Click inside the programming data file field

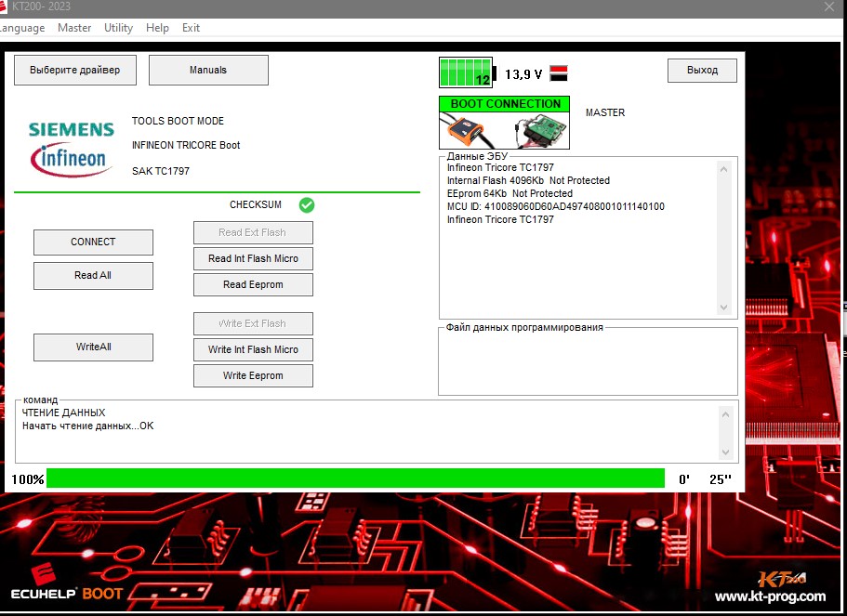[x=588, y=364]
